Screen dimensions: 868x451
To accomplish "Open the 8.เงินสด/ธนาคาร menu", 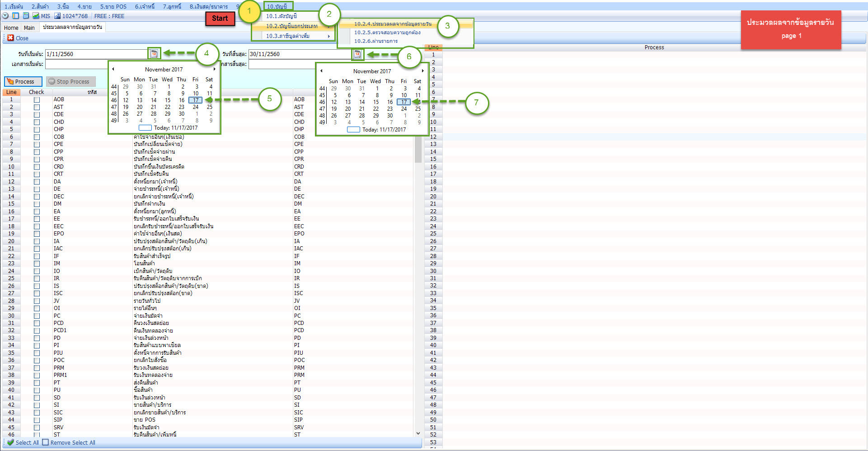I will (209, 6).
